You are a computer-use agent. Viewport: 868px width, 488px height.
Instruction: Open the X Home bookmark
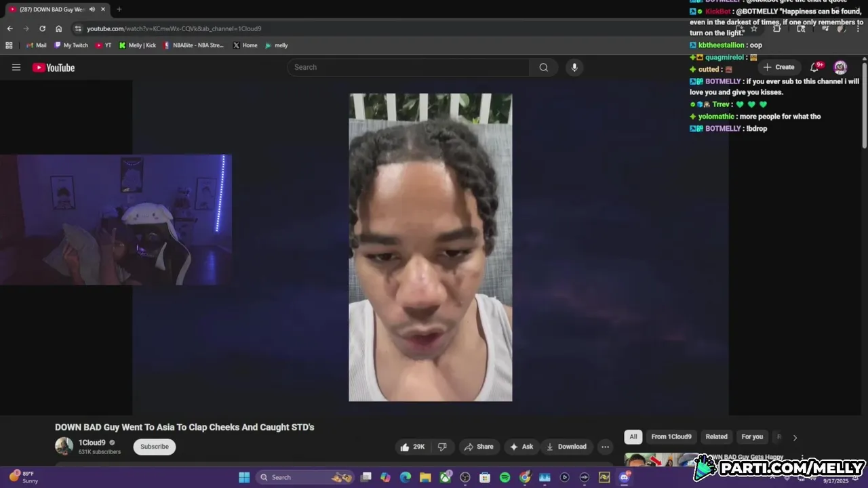(x=245, y=45)
